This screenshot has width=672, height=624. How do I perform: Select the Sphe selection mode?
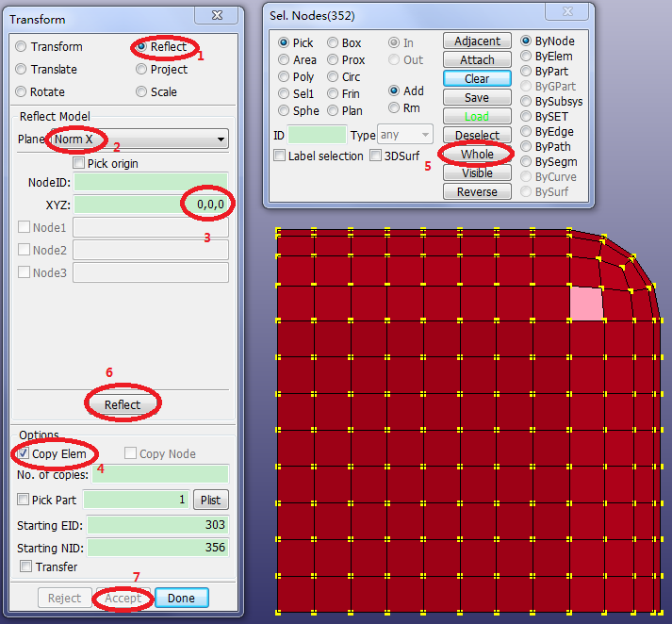284,110
